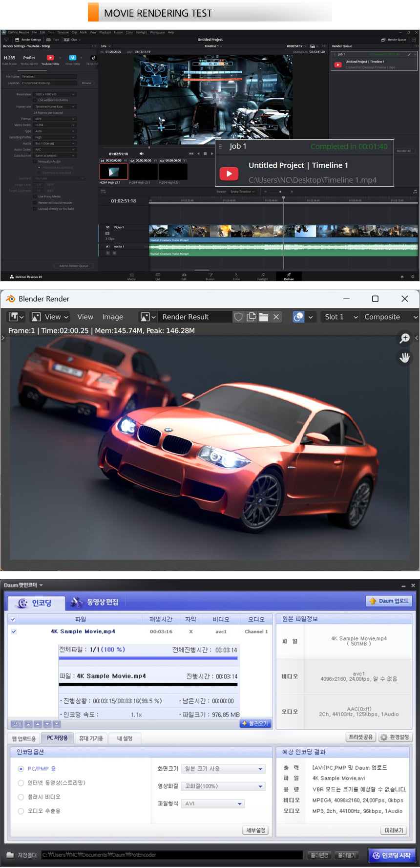The width and height of the screenshot is (420, 868).
Task: Open the Image menu in Blender Render
Action: pos(112,317)
